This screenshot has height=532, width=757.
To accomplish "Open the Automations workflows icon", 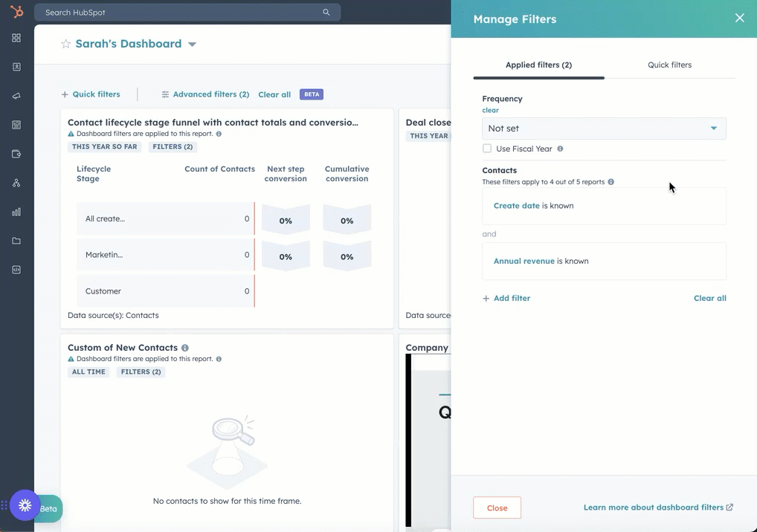I will 16,182.
